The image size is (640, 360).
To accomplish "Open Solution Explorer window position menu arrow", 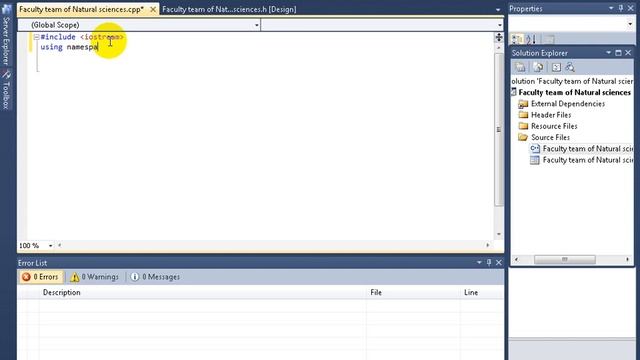I will tap(608, 53).
